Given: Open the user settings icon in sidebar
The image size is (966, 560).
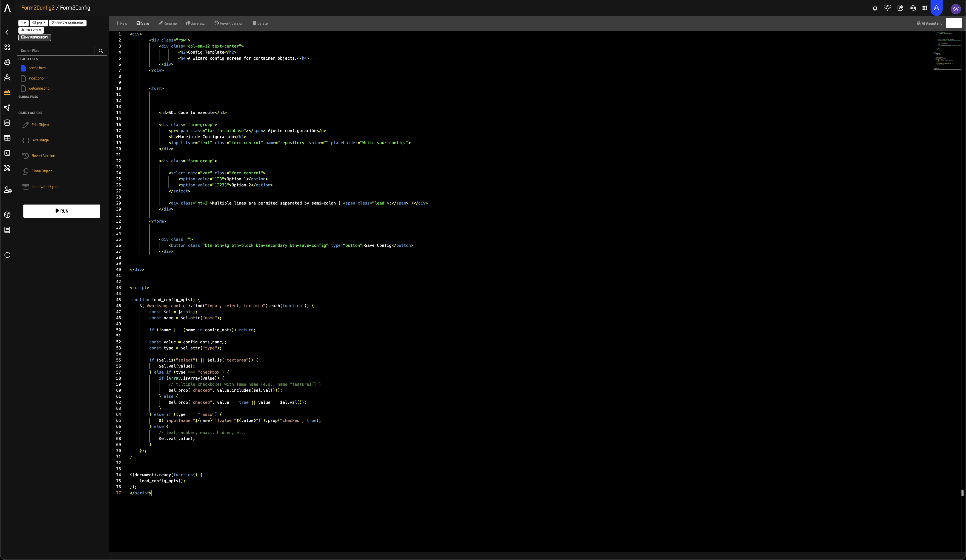Looking at the screenshot, I should click(8, 190).
